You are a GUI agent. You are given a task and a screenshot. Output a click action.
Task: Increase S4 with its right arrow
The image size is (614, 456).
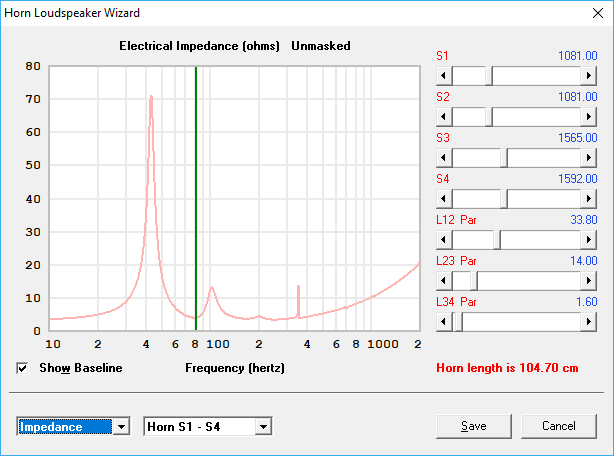[x=589, y=199]
